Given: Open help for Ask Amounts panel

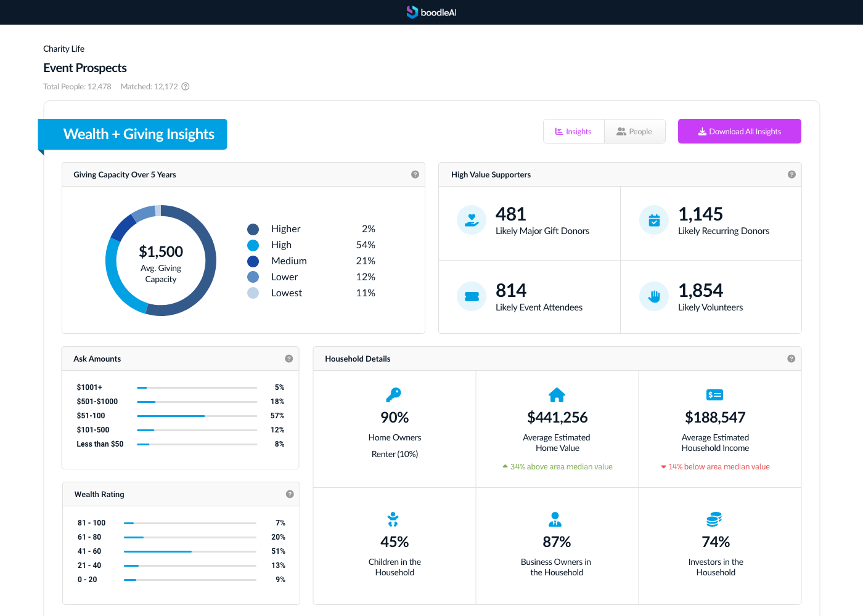Looking at the screenshot, I should (288, 359).
